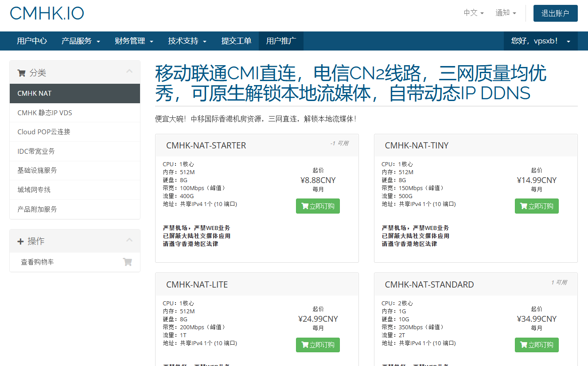Collapse the 分类 panel chevron

tap(129, 71)
